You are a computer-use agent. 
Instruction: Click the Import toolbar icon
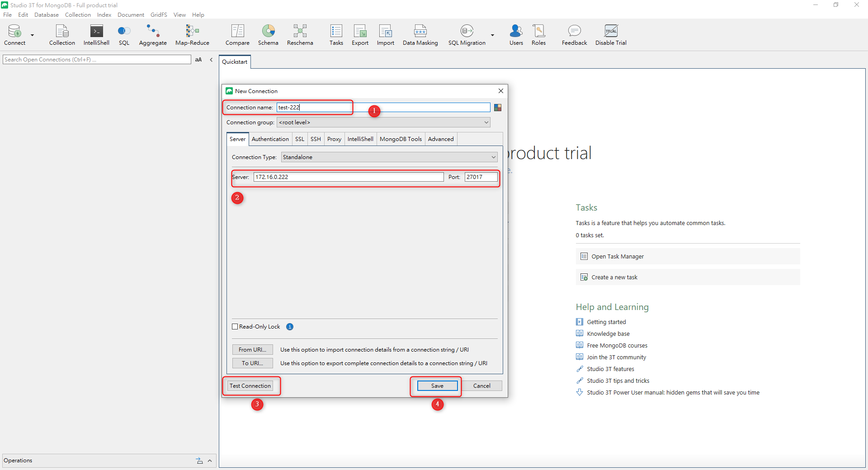click(x=385, y=35)
